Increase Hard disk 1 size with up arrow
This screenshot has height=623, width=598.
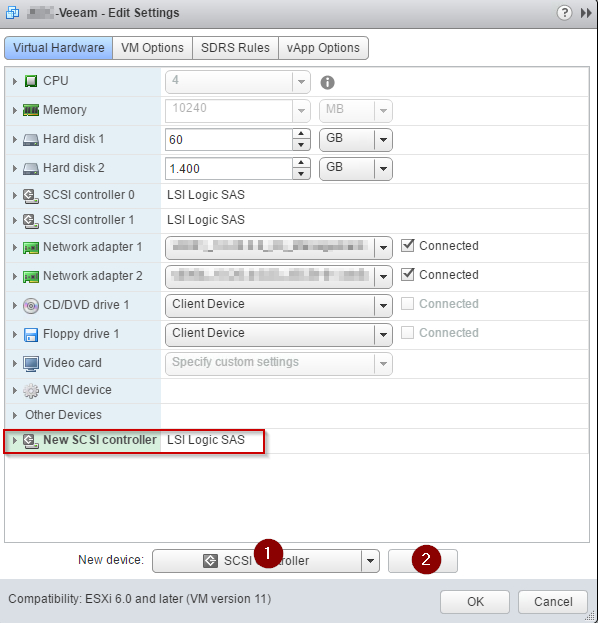click(301, 134)
